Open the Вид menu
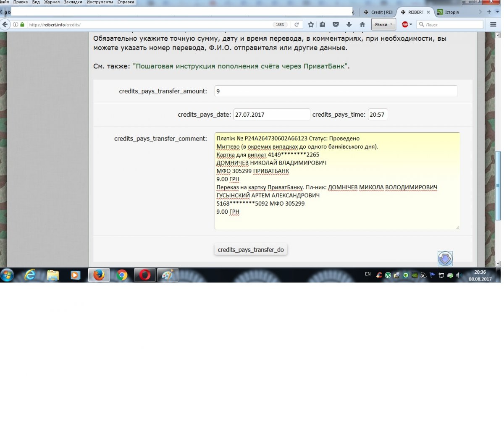Screen dimensions: 504x437 [36, 2]
